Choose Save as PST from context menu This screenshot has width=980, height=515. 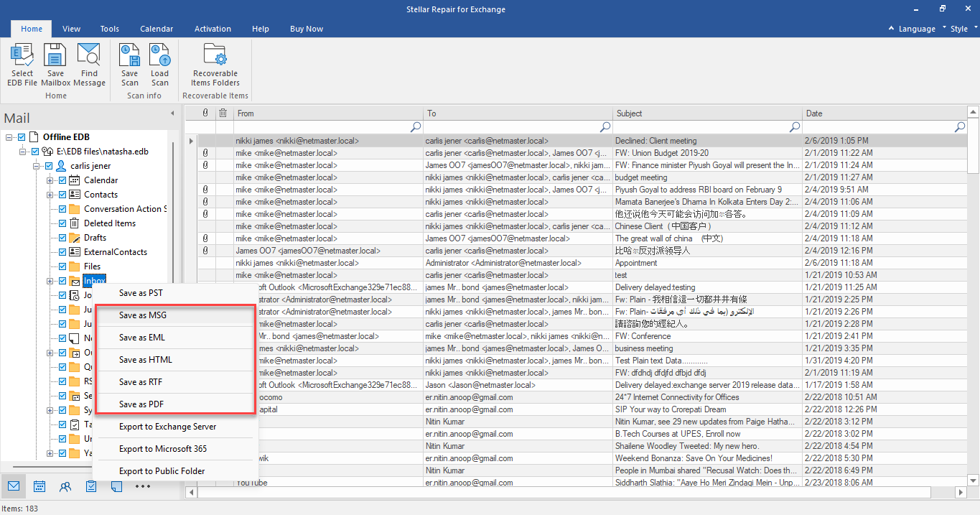click(x=174, y=293)
